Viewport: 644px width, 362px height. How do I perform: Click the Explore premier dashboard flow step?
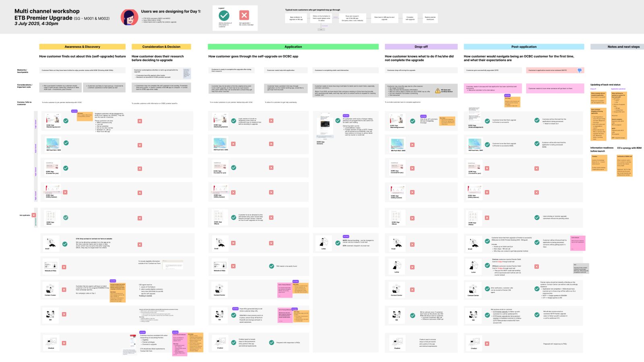[x=430, y=18]
